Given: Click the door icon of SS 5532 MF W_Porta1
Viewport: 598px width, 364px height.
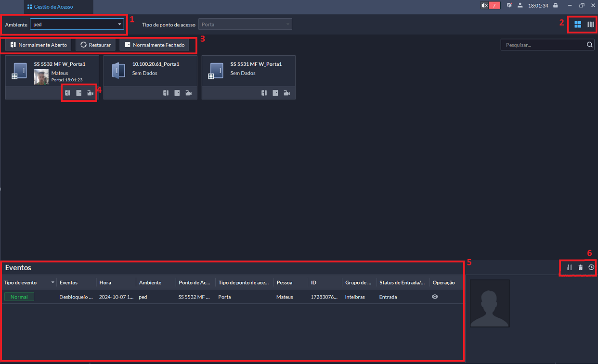Looking at the screenshot, I should pos(19,70).
